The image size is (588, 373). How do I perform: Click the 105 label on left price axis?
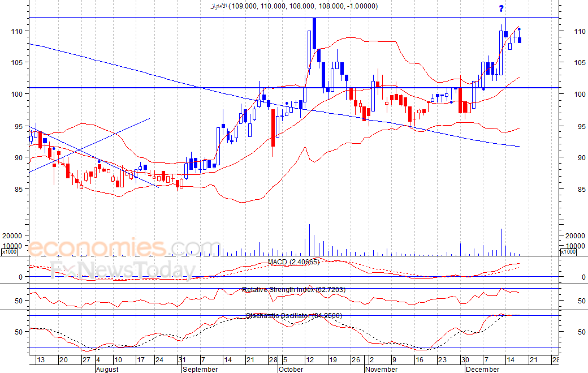click(x=17, y=62)
